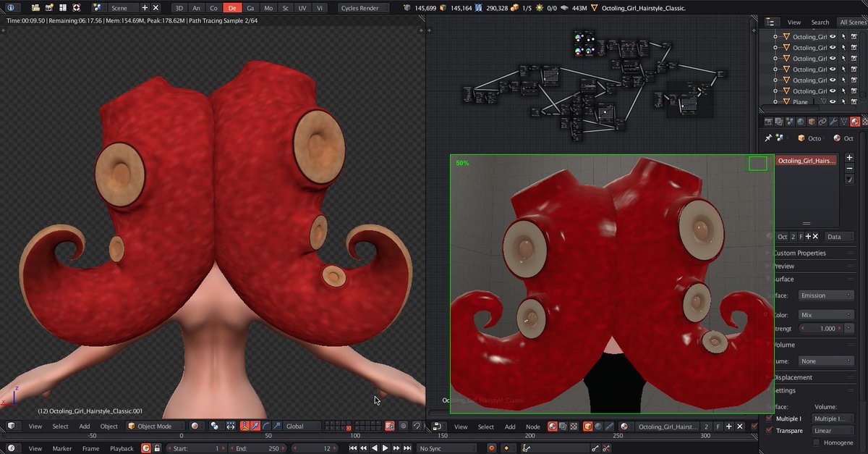Choose object shader nodes cube icon
Screen dimensions: 868x454
pyautogui.click(x=587, y=426)
